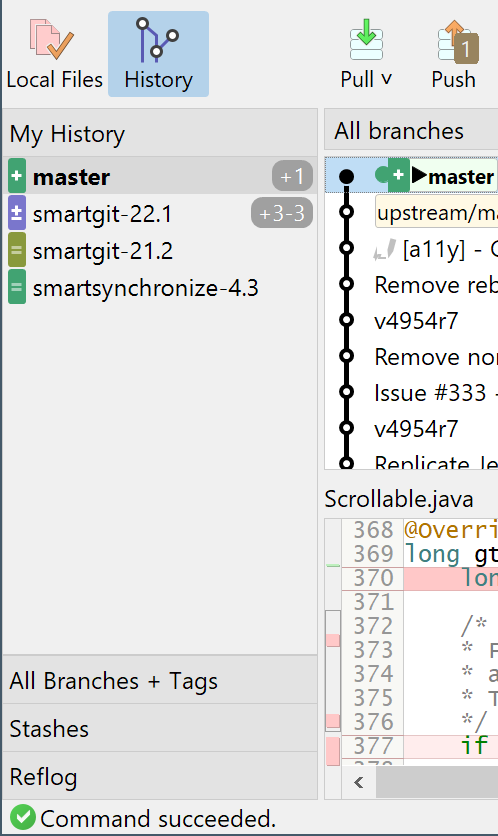Click the +3-3 badge on smartgit-22.1
Image resolution: width=498 pixels, height=836 pixels.
[x=282, y=213]
